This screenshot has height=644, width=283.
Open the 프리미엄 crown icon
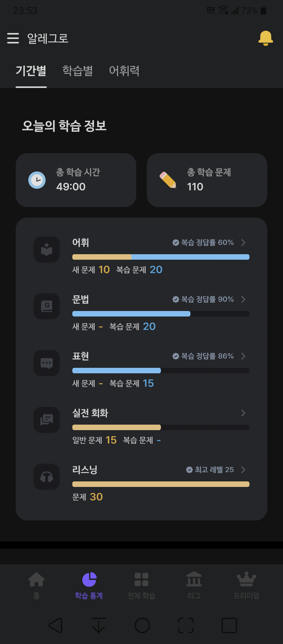pyautogui.click(x=246, y=579)
